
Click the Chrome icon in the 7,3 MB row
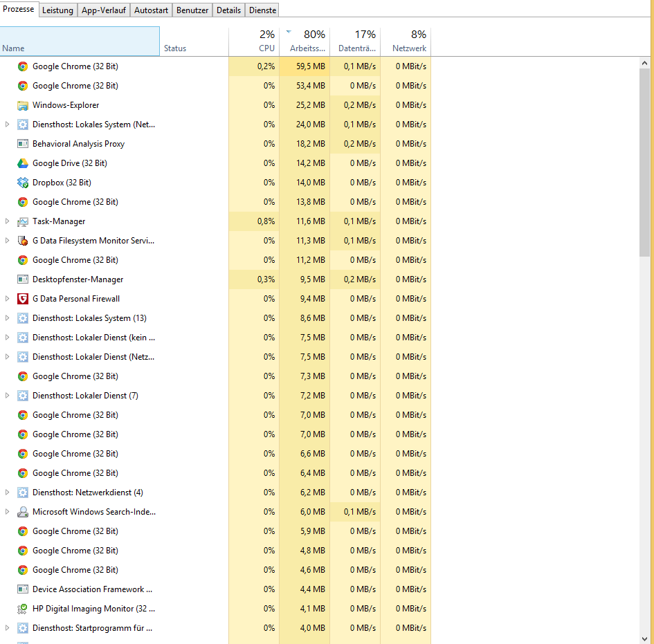(23, 376)
